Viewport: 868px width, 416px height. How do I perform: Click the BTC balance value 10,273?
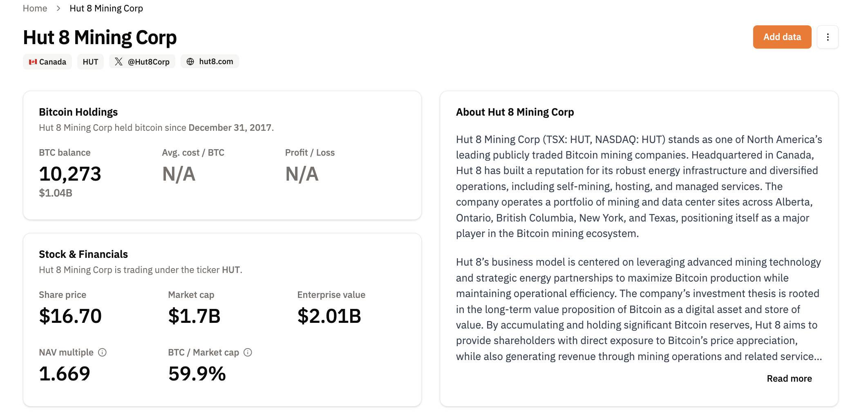70,174
